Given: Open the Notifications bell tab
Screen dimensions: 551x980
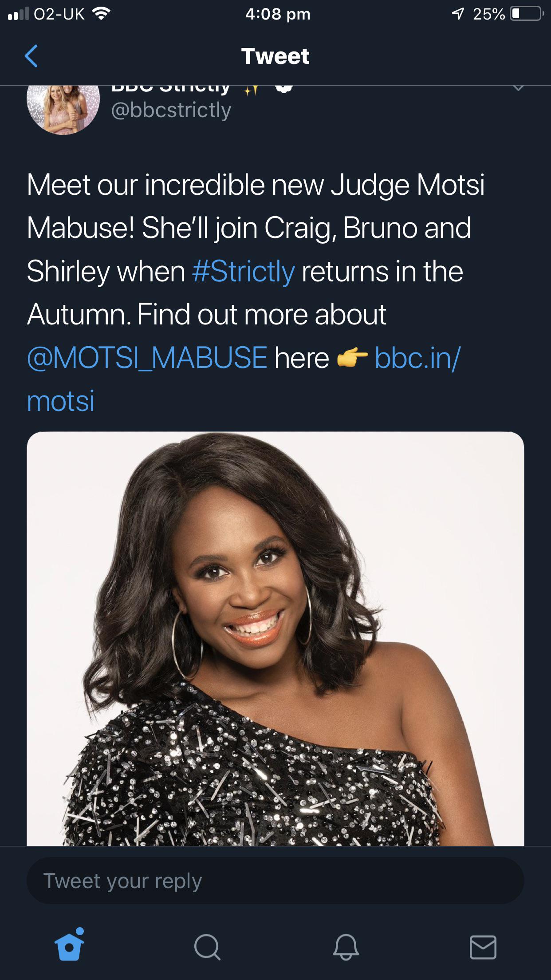Looking at the screenshot, I should point(346,947).
